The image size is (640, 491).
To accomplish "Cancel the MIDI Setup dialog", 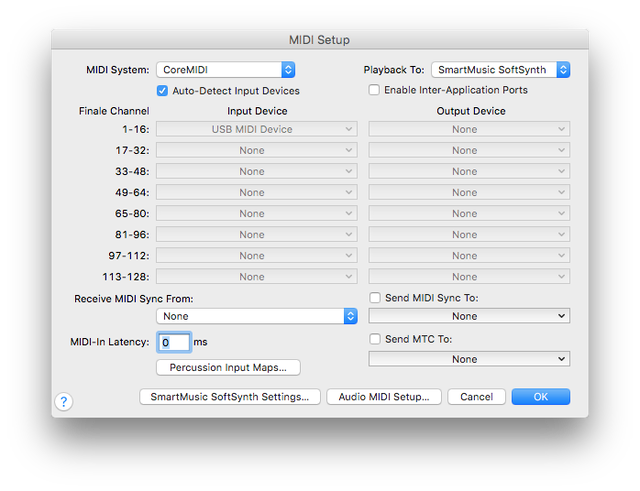I will point(477,396).
